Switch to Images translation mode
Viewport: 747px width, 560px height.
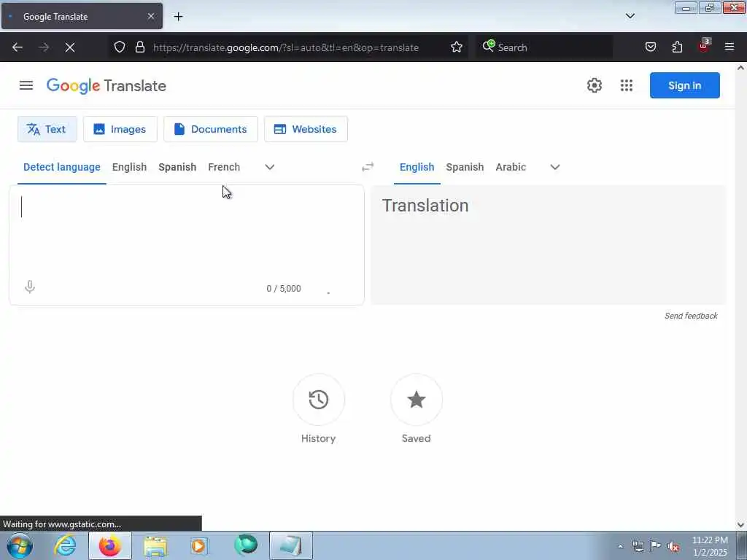[120, 129]
